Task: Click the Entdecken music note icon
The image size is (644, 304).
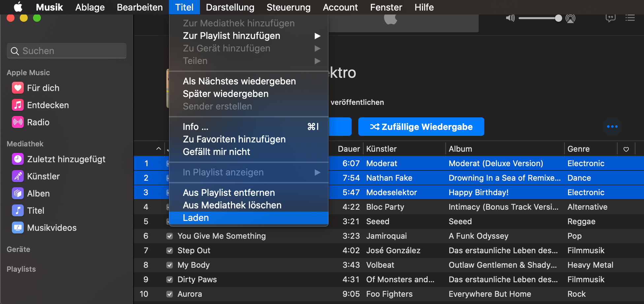Action: click(18, 105)
